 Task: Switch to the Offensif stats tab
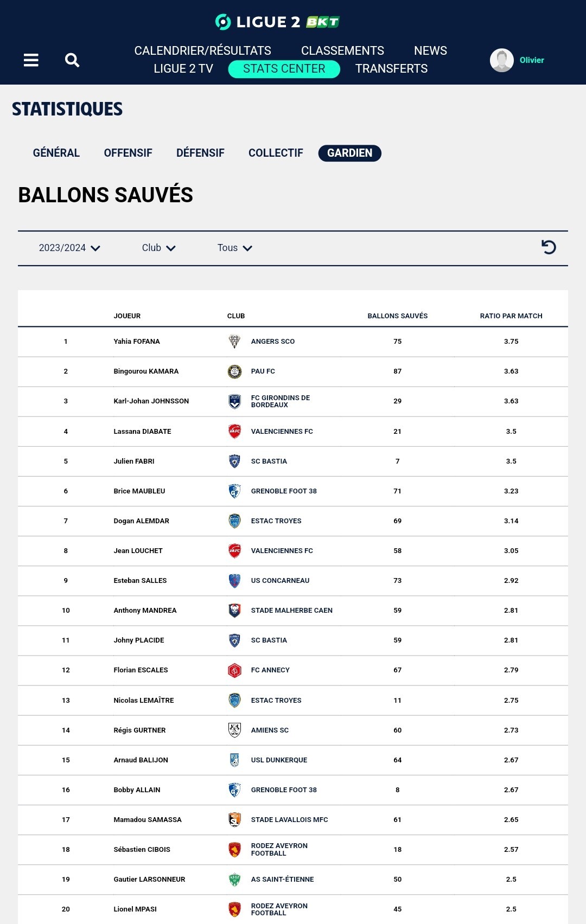pyautogui.click(x=128, y=153)
